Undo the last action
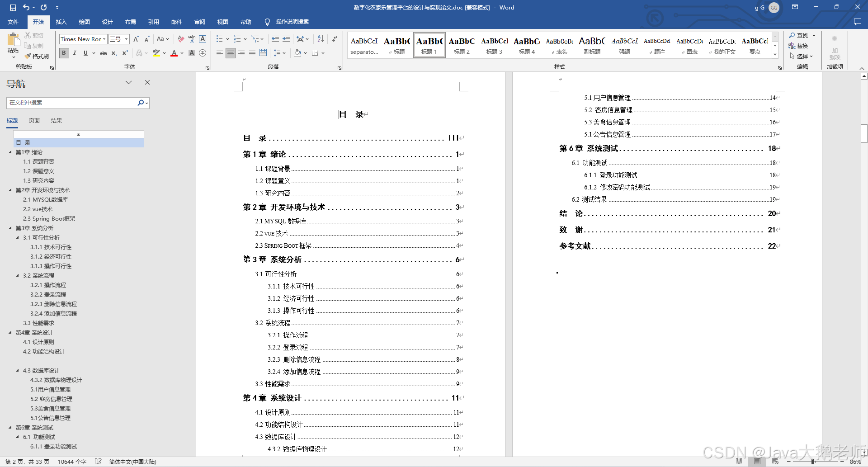This screenshot has width=868, height=467. pyautogui.click(x=26, y=7)
